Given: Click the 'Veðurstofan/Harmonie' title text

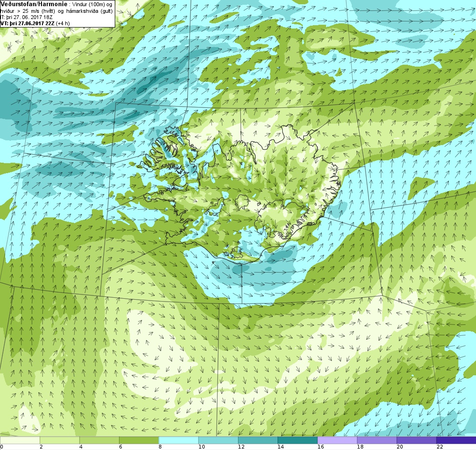Looking at the screenshot, I should coord(33,5).
